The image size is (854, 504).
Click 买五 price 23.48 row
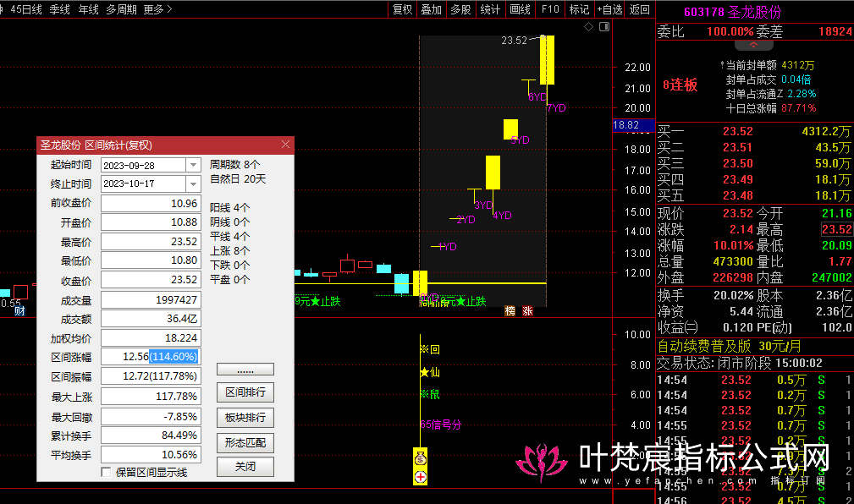(x=754, y=195)
